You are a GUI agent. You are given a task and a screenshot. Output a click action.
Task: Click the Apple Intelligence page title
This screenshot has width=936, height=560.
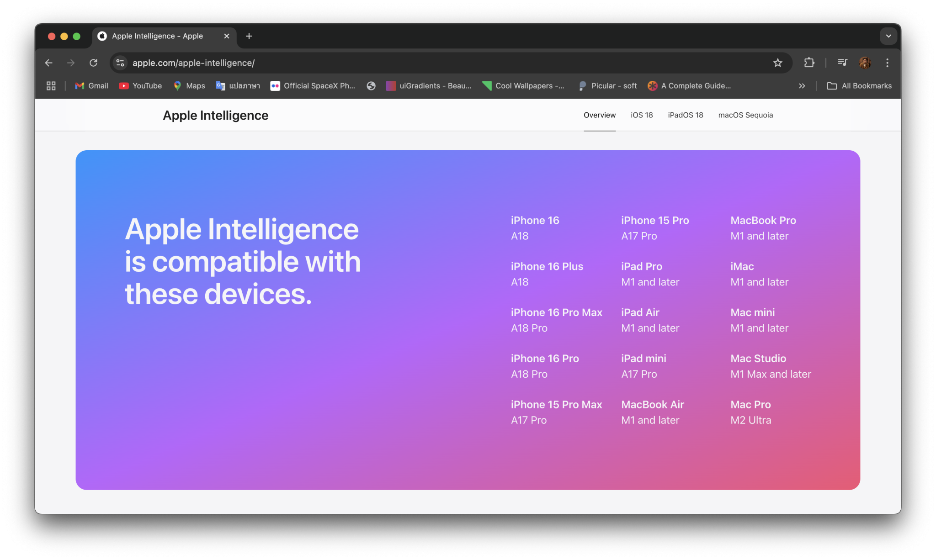click(215, 116)
